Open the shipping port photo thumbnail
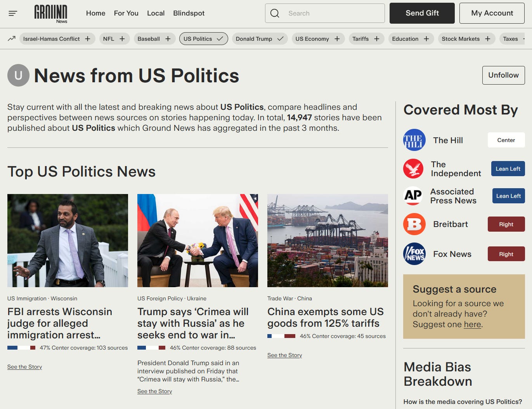This screenshot has height=409, width=532. (328, 241)
